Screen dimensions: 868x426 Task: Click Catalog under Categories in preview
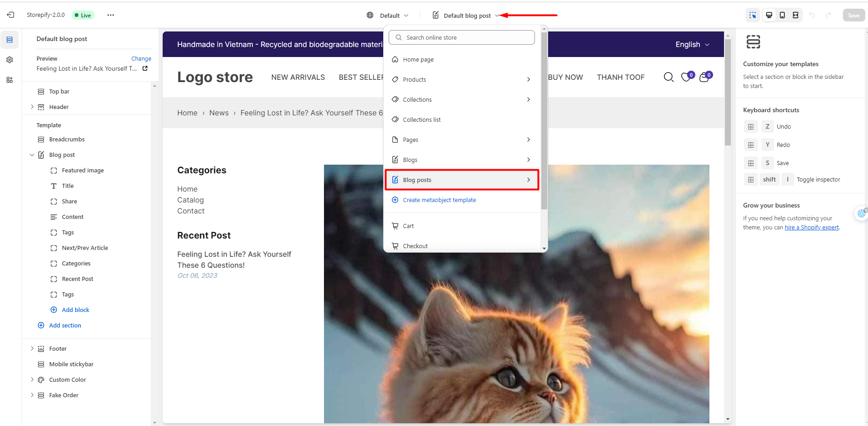pyautogui.click(x=190, y=200)
